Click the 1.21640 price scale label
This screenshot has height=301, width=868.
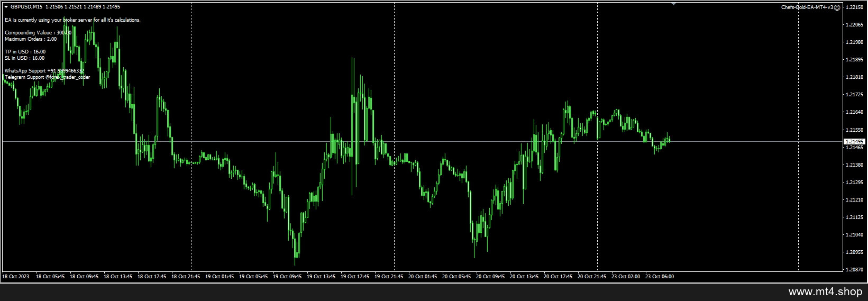coord(855,112)
